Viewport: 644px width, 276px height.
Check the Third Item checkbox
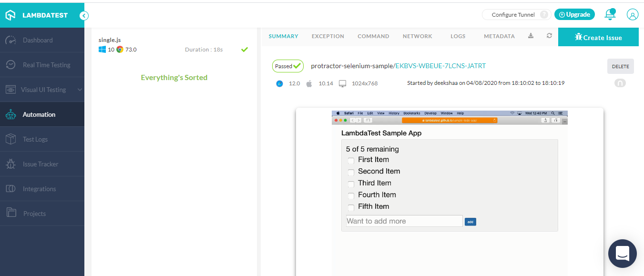click(351, 184)
